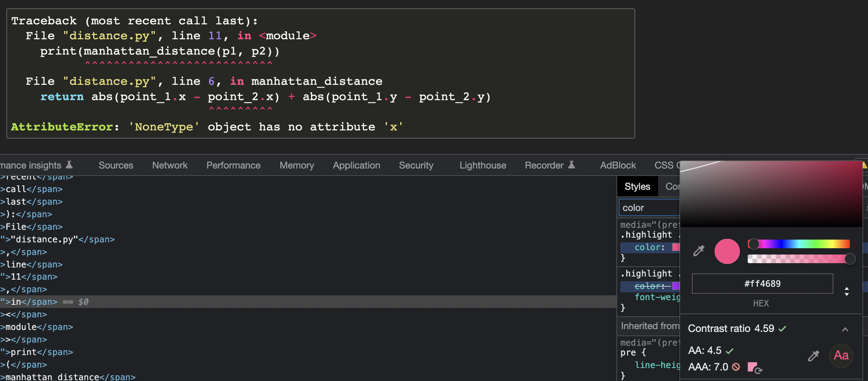868x381 pixels.
Task: Collapse the Contrast ratio section
Action: point(845,329)
